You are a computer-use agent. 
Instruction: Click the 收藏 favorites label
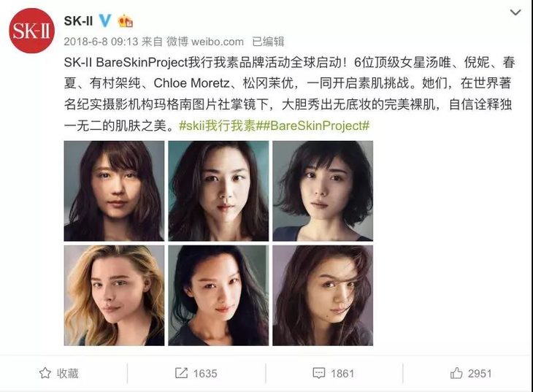(x=68, y=373)
